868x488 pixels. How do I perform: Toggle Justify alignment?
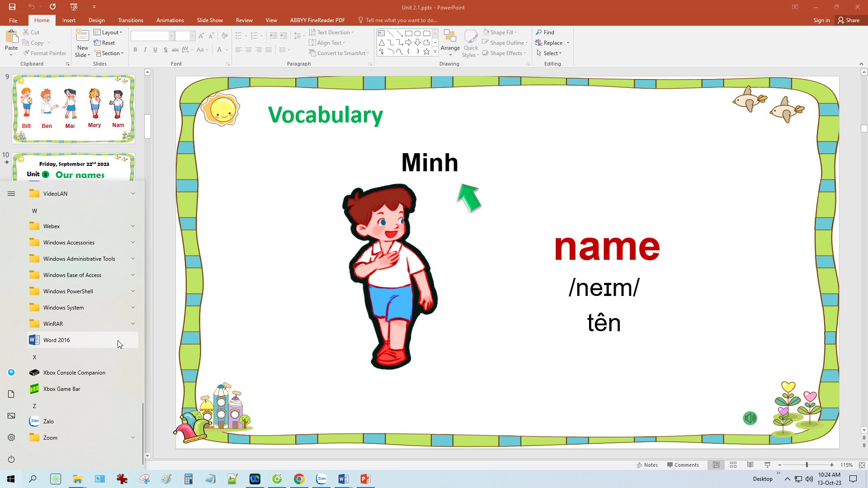[x=269, y=50]
